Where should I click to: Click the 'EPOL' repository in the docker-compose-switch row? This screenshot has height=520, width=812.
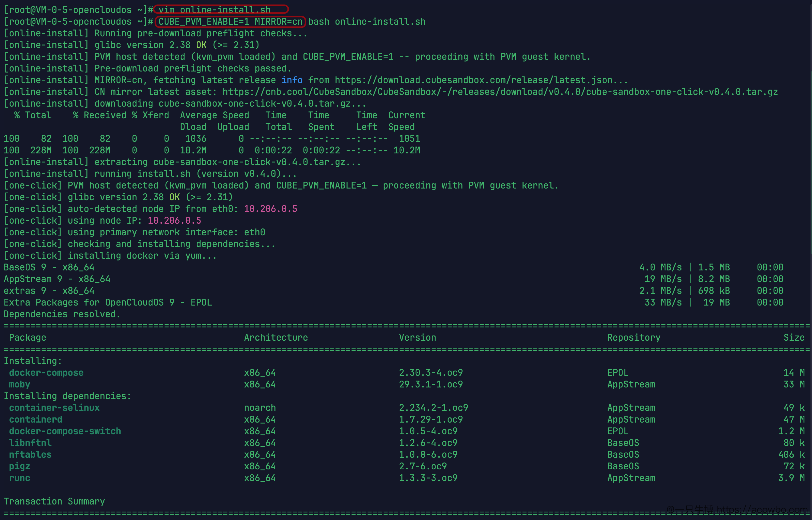point(618,431)
